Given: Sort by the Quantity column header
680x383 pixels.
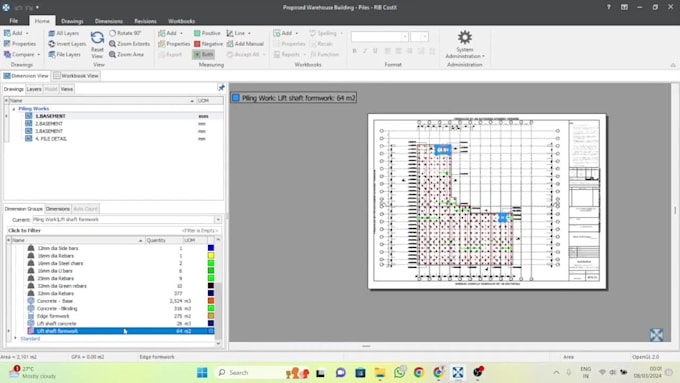Looking at the screenshot, I should pyautogui.click(x=163, y=240).
